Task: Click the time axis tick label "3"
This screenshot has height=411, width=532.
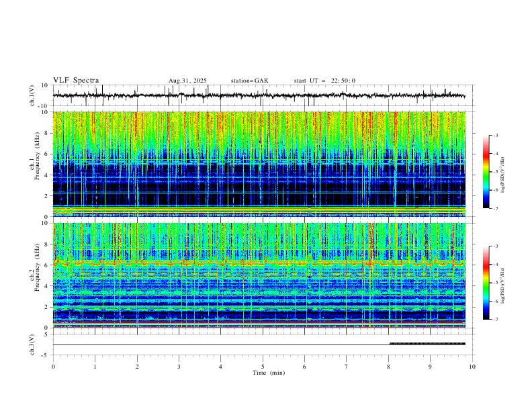Action: [x=179, y=367]
